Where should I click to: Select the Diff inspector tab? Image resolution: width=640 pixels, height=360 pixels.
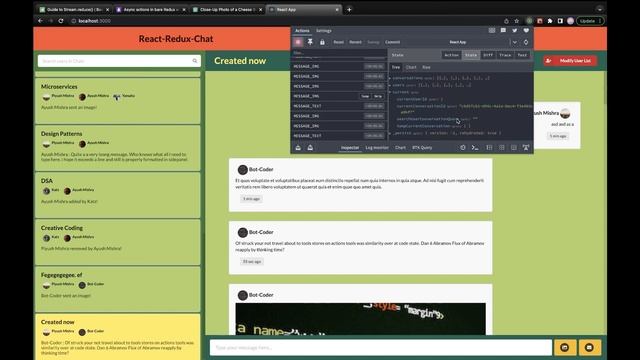pyautogui.click(x=488, y=55)
